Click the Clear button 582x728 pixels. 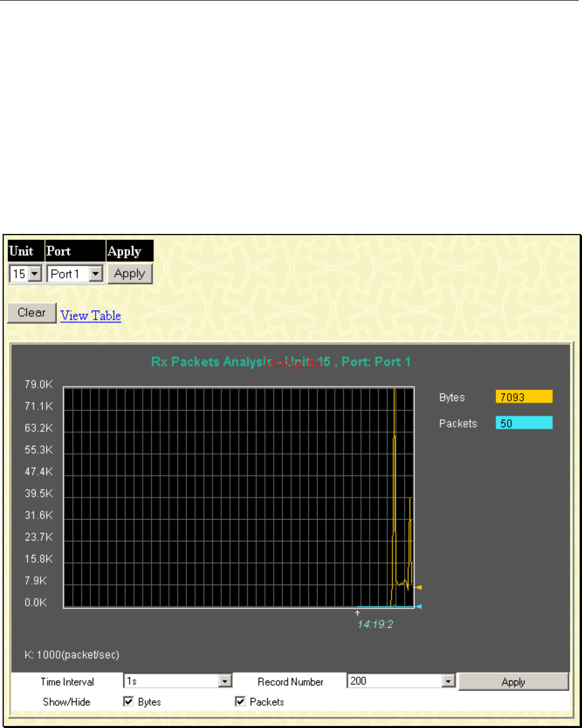pos(32,313)
